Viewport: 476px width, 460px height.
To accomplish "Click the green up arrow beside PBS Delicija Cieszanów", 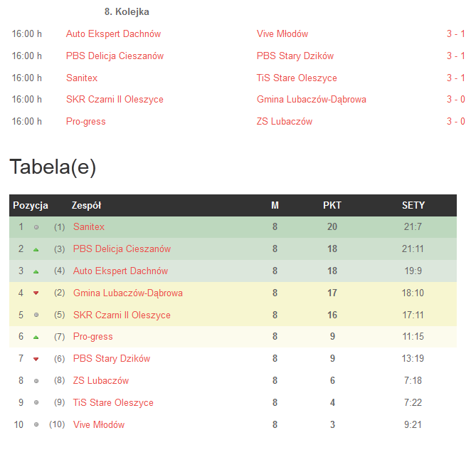I will (36, 249).
